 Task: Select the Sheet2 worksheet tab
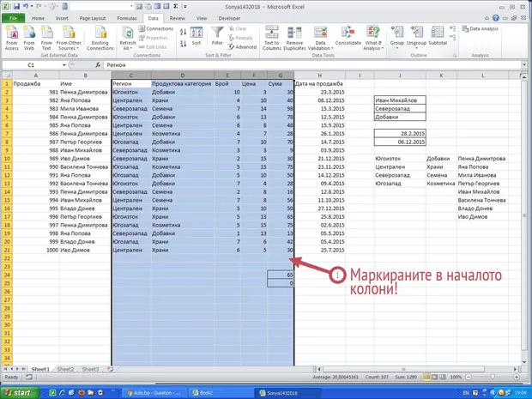point(64,368)
